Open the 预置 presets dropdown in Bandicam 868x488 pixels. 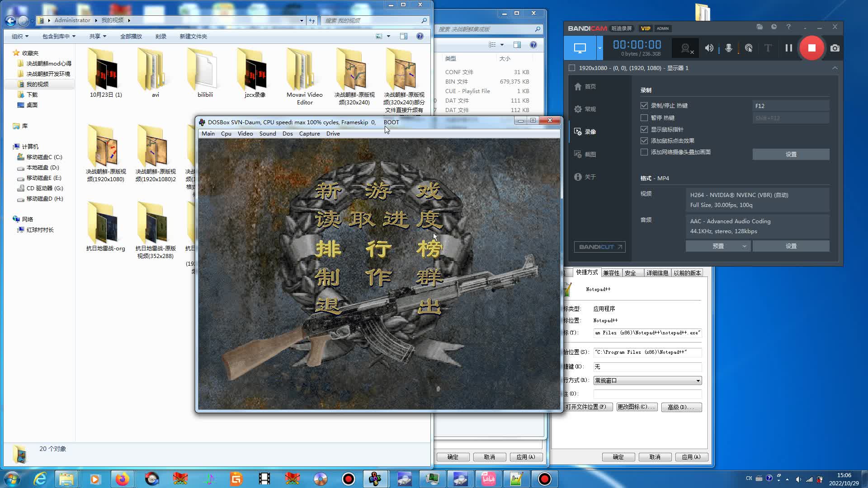(x=718, y=246)
